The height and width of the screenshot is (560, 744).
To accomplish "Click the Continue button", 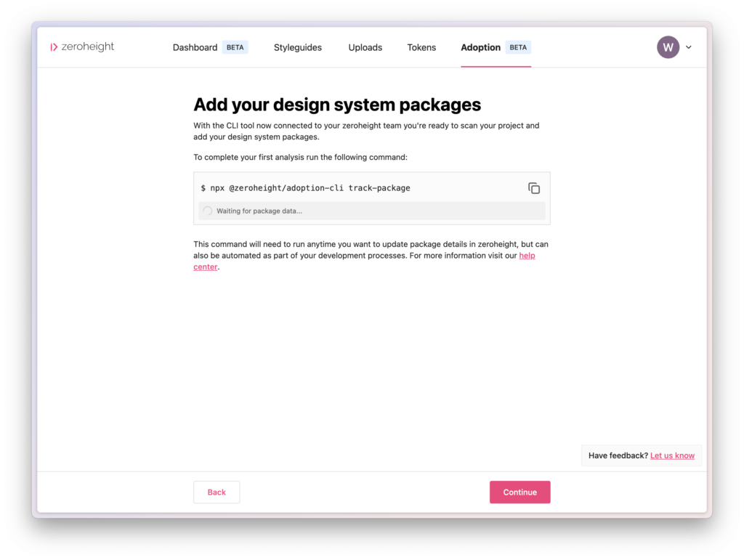I will [519, 492].
